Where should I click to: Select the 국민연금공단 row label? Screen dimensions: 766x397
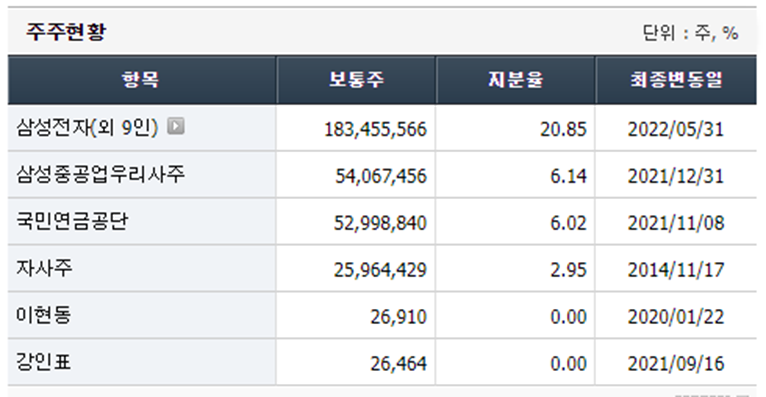pyautogui.click(x=72, y=221)
